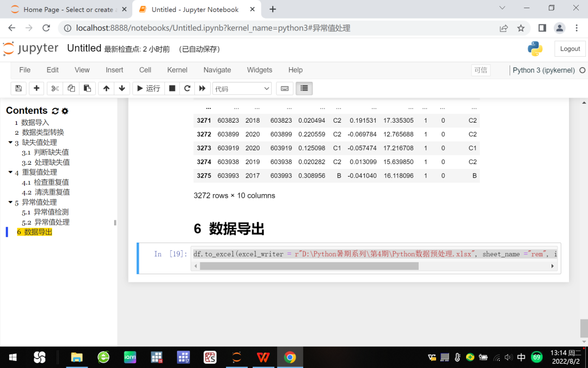This screenshot has width=588, height=368.
Task: Paste cells below icon
Action: click(x=87, y=88)
